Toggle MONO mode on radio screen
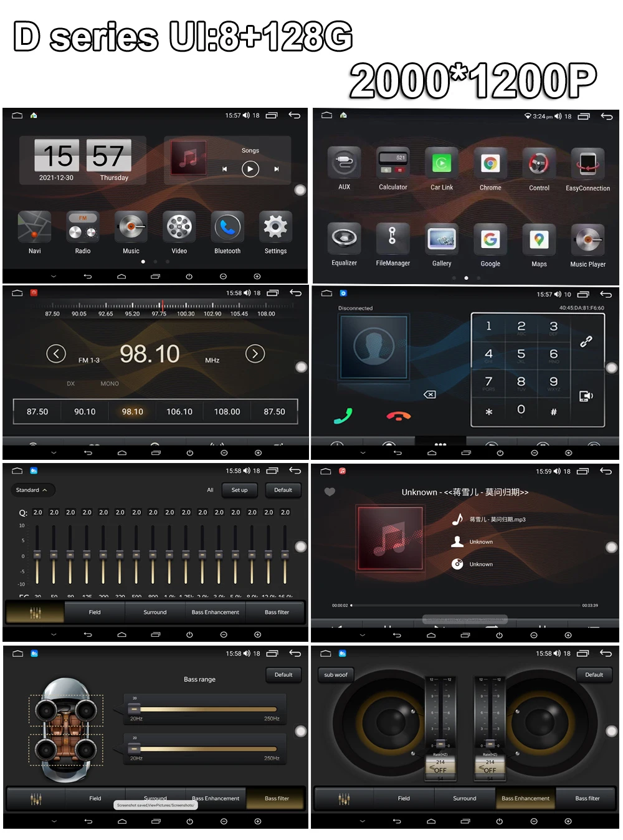Viewport: 623px width, 840px height. tap(110, 384)
